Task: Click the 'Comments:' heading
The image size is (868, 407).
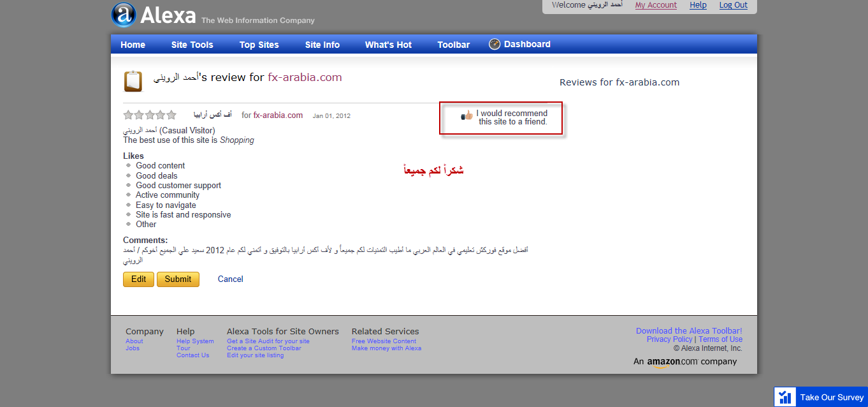Action: [x=145, y=241]
